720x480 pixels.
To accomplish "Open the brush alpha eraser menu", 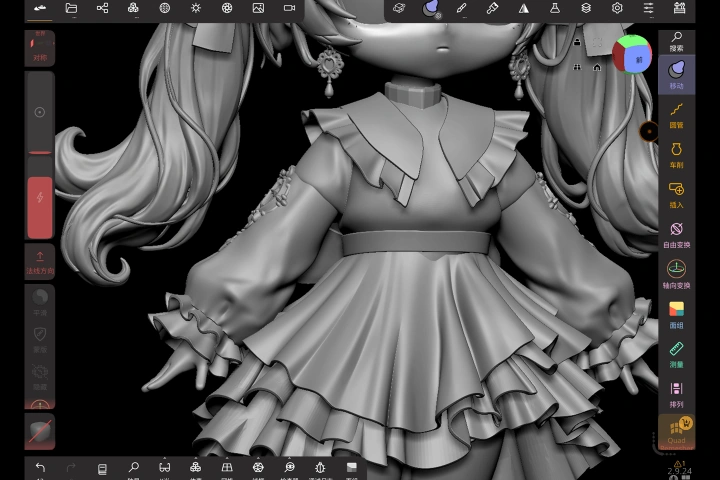I will (x=399, y=8).
